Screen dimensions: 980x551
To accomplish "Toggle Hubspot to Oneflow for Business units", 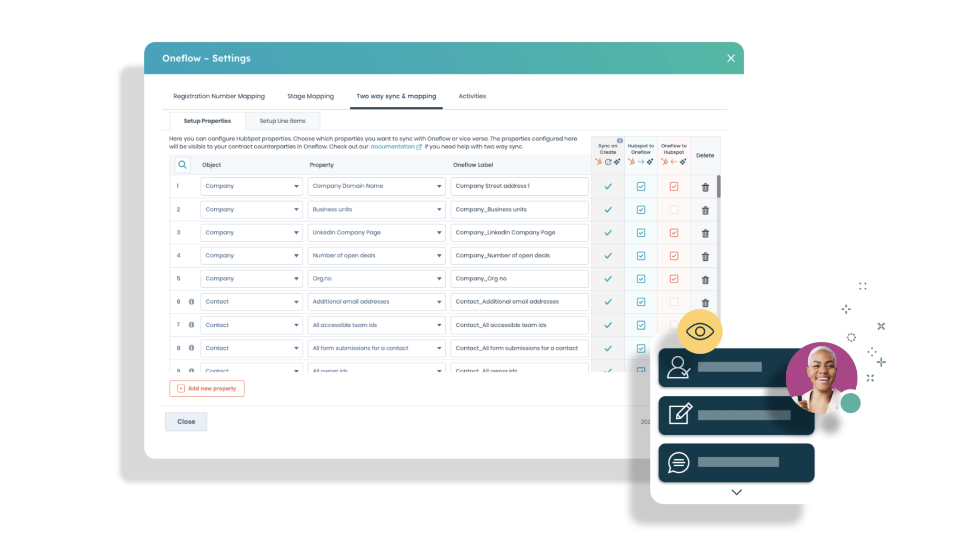I will point(641,209).
